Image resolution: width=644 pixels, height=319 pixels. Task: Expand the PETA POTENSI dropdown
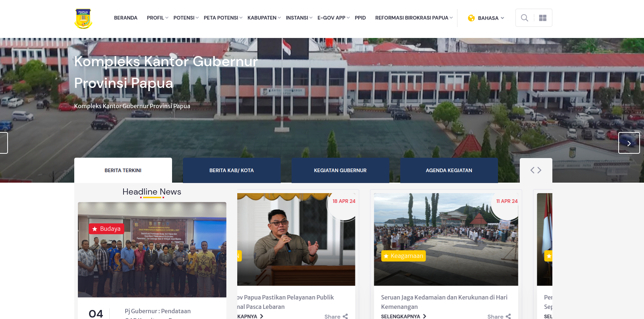pos(223,18)
